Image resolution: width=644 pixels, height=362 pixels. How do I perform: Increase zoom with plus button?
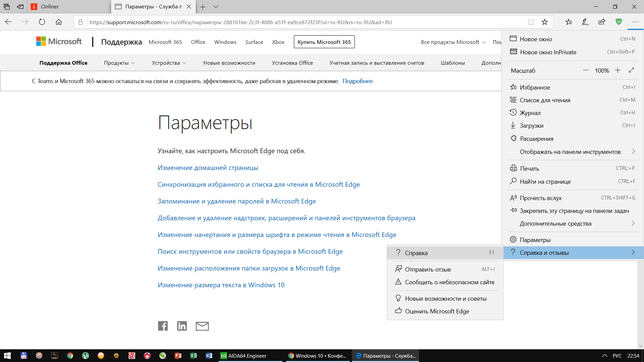coord(618,70)
